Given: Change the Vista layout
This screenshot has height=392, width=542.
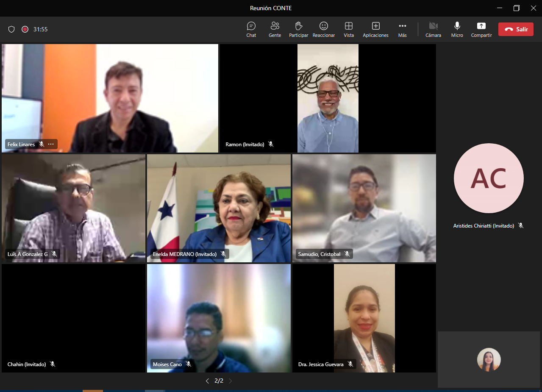Looking at the screenshot, I should tap(349, 29).
